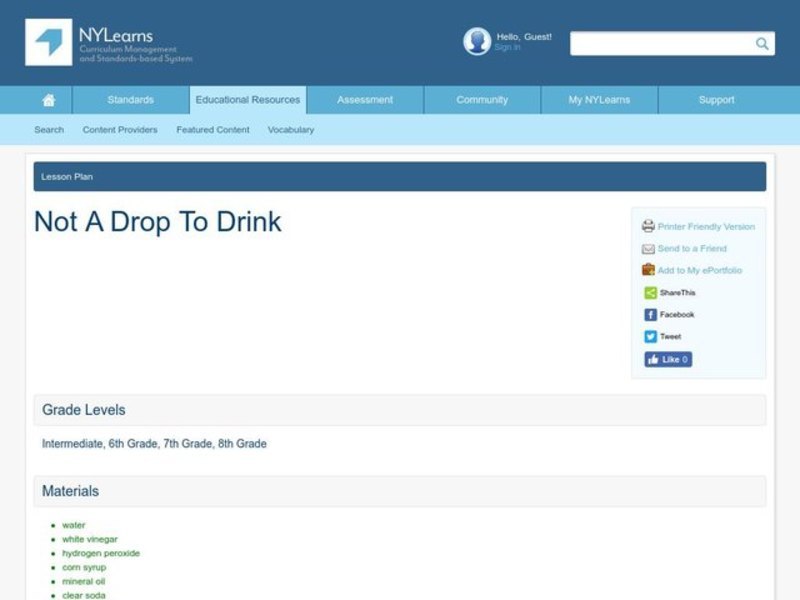Image resolution: width=800 pixels, height=600 pixels.
Task: Click the guest avatar icon
Action: click(x=475, y=41)
